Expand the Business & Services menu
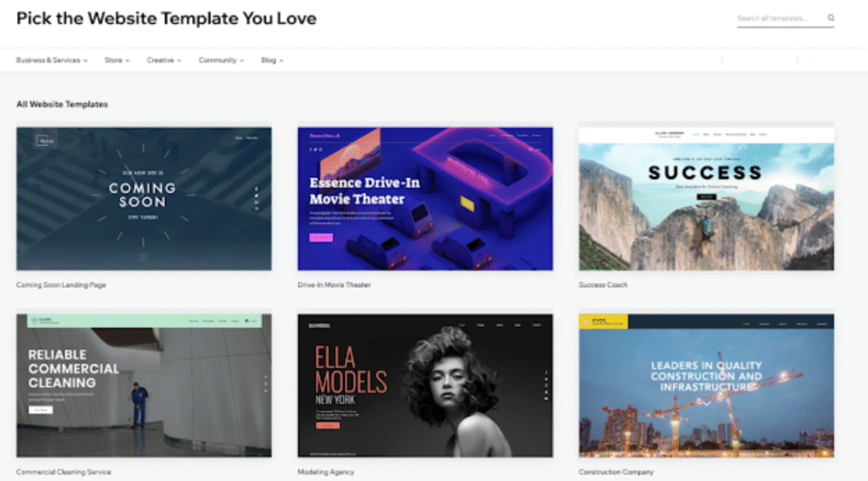Viewport: 868px width, 481px height. pyautogui.click(x=52, y=60)
